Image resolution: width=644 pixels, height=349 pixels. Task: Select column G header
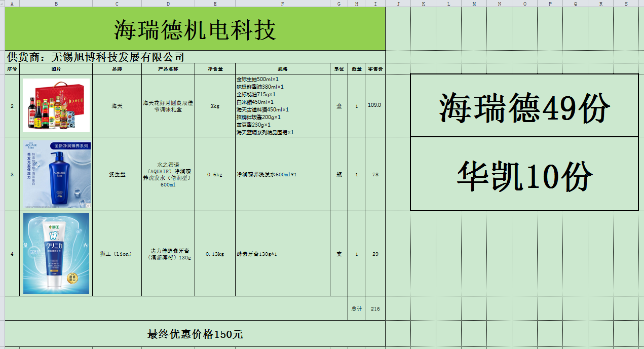[339, 4]
